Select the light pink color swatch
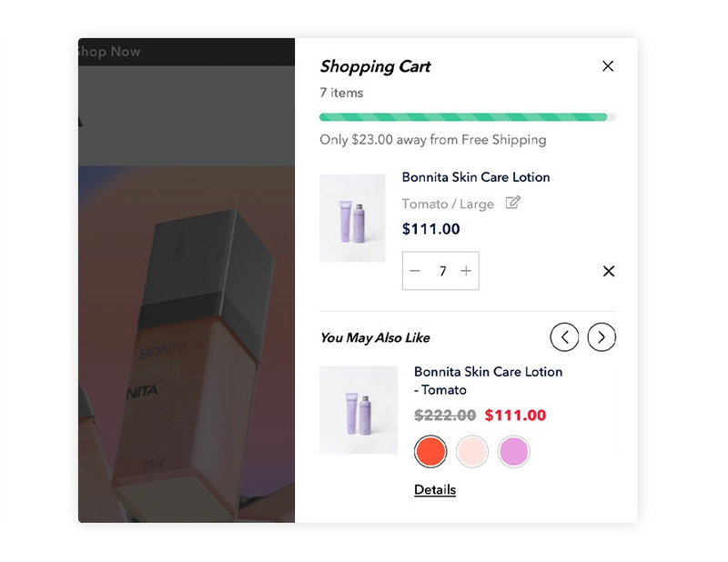 471,451
